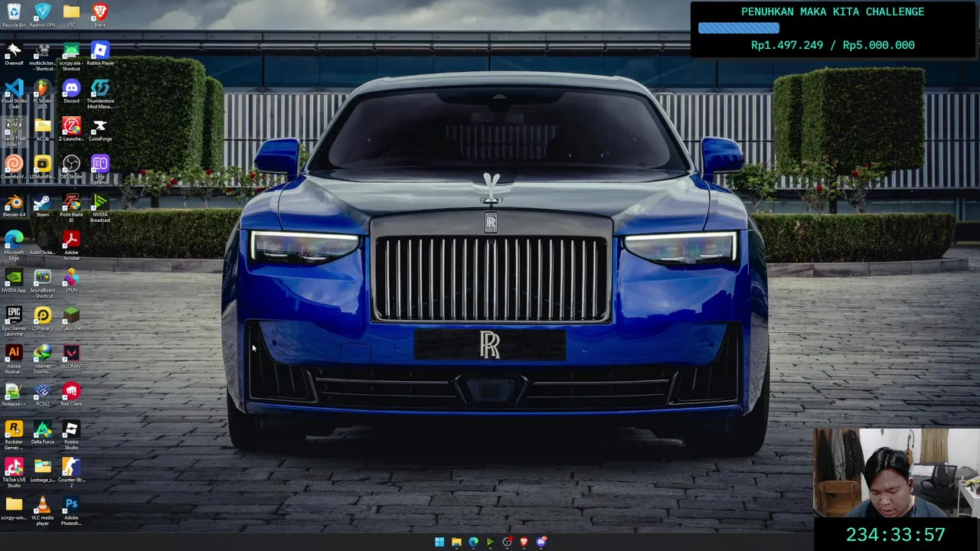Select the Blender 4.4 desktop icon
Screen dimensions: 980x551
point(14,205)
